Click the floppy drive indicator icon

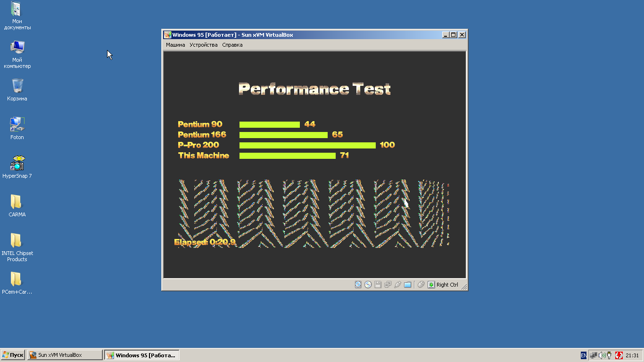378,284
